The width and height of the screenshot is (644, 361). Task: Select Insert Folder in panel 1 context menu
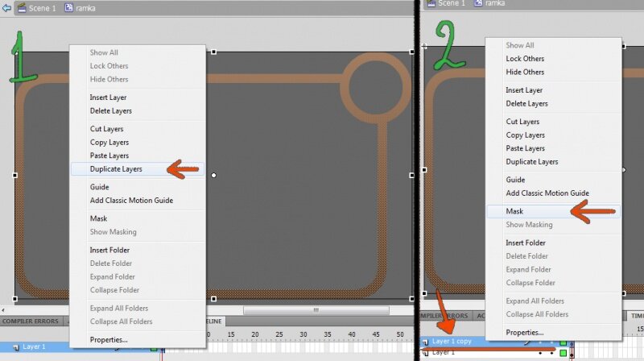pyautogui.click(x=109, y=250)
